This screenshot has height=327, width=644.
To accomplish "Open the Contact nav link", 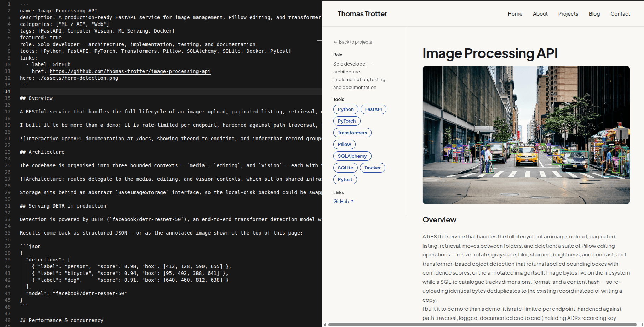I will click(x=620, y=14).
